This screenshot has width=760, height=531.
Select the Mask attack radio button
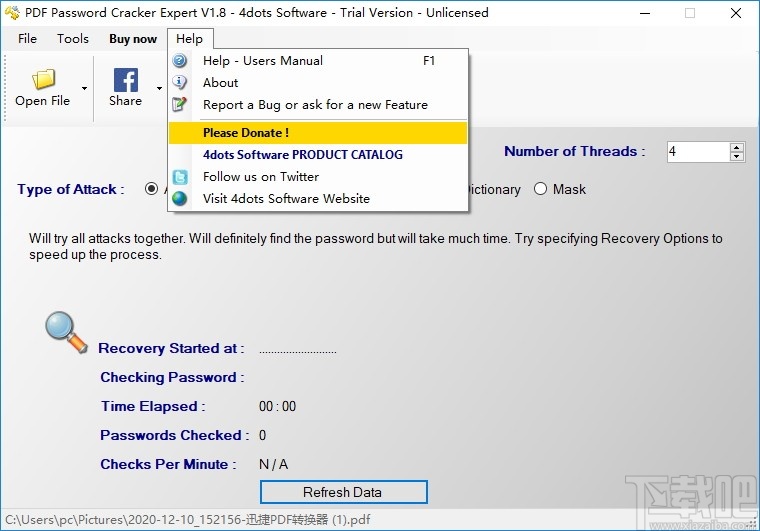(540, 188)
